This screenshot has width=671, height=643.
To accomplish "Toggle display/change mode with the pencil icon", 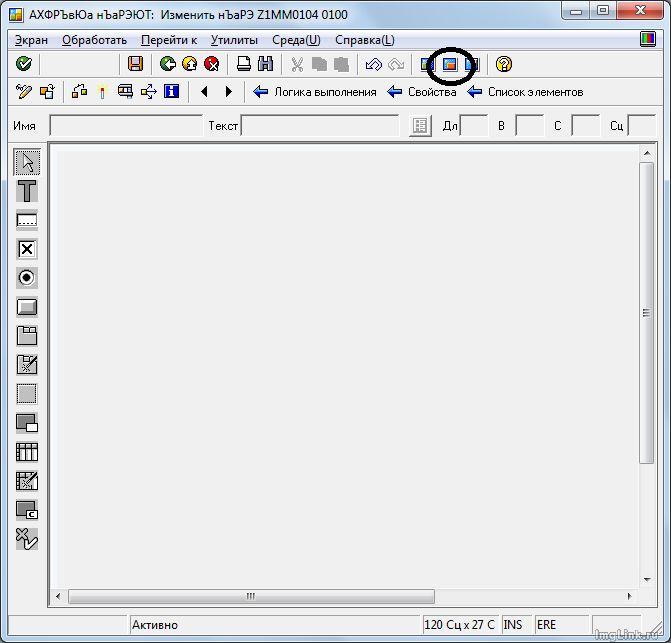I will 24,92.
